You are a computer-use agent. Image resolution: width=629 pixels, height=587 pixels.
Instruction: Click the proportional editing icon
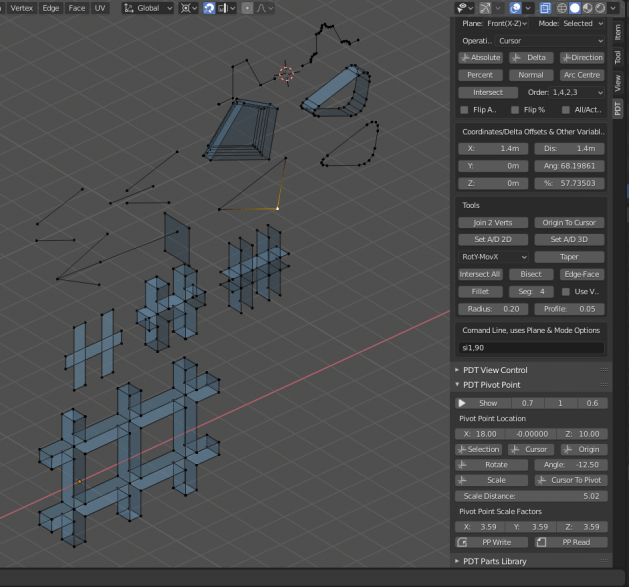tap(247, 8)
